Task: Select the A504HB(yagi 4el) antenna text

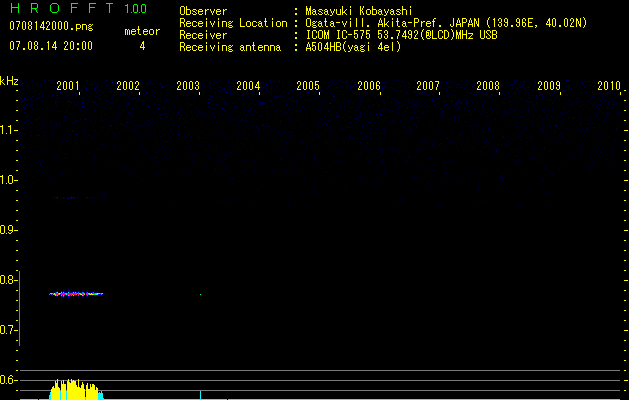Action: 353,47
